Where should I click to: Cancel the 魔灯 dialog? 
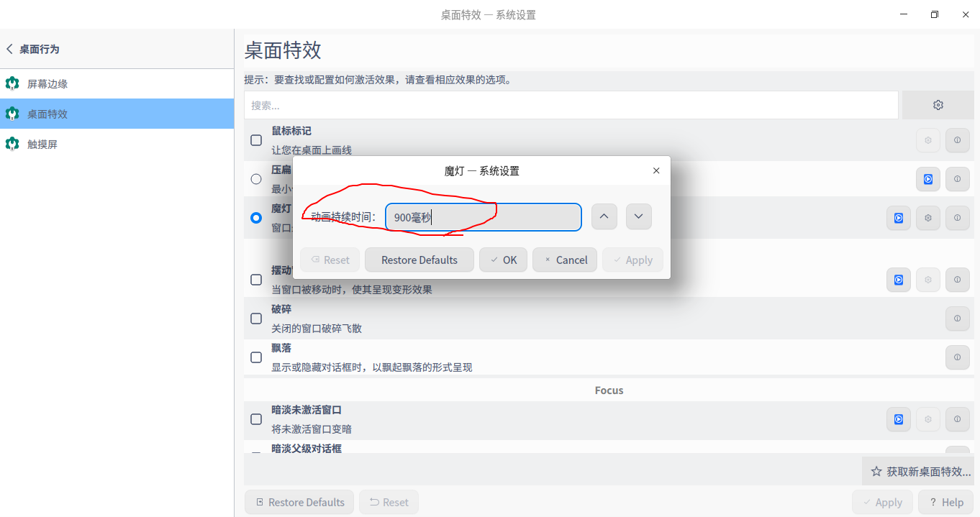click(x=565, y=260)
